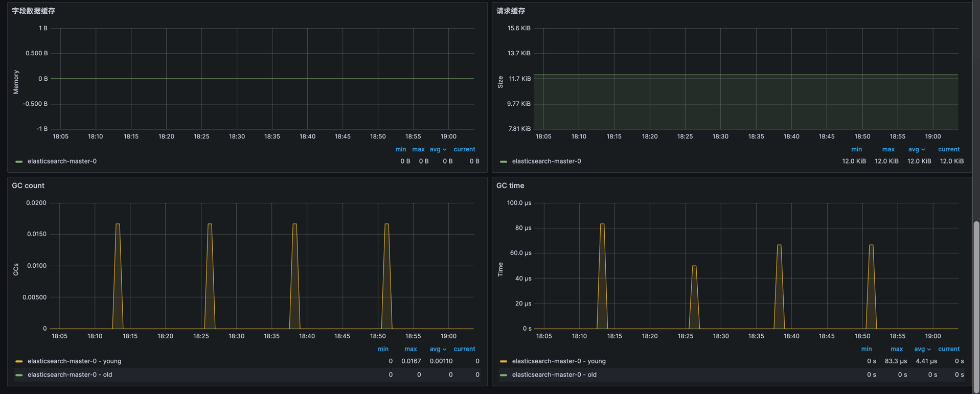Image resolution: width=980 pixels, height=394 pixels.
Task: Sort 请求缓存 legend by min
Action: point(856,149)
